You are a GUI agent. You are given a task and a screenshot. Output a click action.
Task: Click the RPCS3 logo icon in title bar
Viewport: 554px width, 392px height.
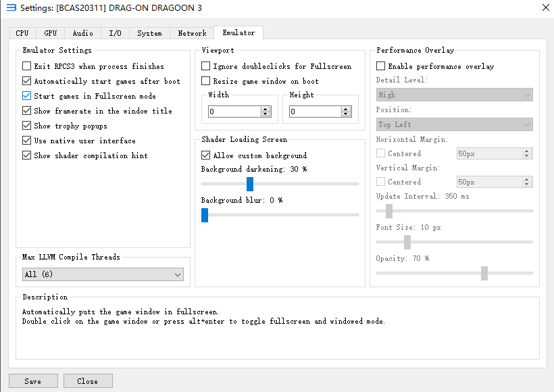tap(11, 8)
